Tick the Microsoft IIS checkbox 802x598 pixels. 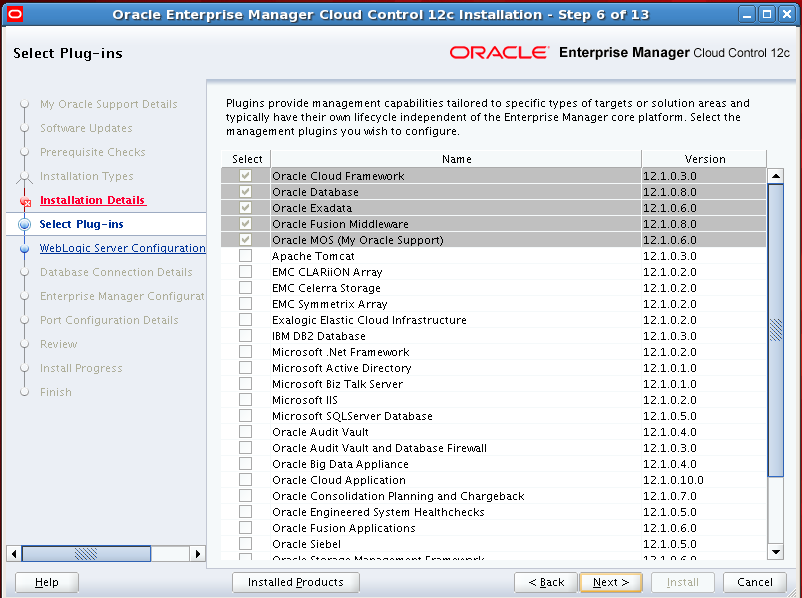point(246,400)
